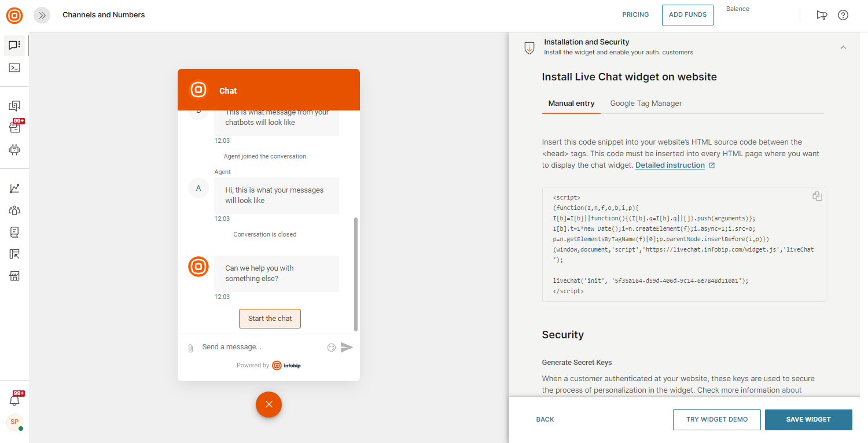Click the attachment paperclip icon in chat

click(190, 348)
